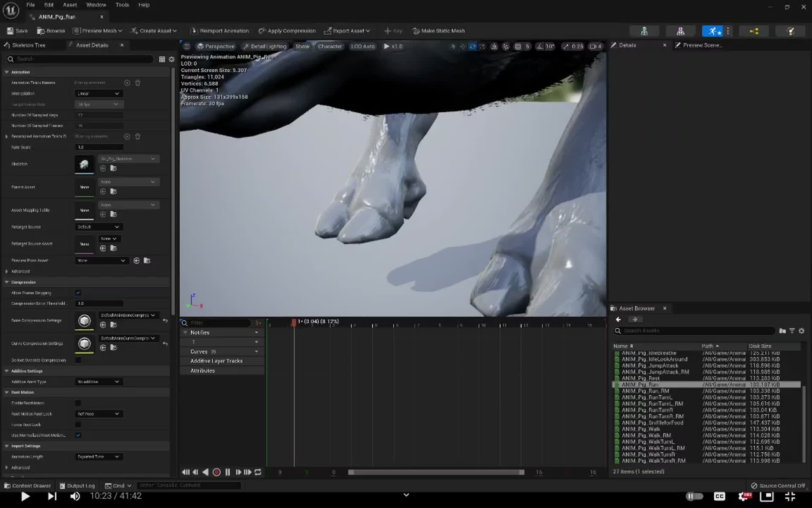Switch to the Skeleton Tree tab
The width and height of the screenshot is (812, 508).
(25, 45)
